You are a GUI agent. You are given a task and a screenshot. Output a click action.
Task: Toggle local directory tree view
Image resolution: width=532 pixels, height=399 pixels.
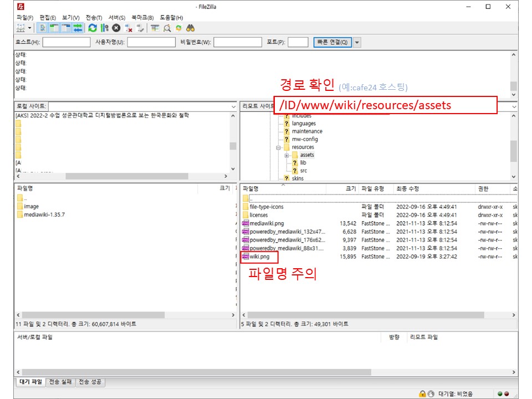[x=54, y=28]
